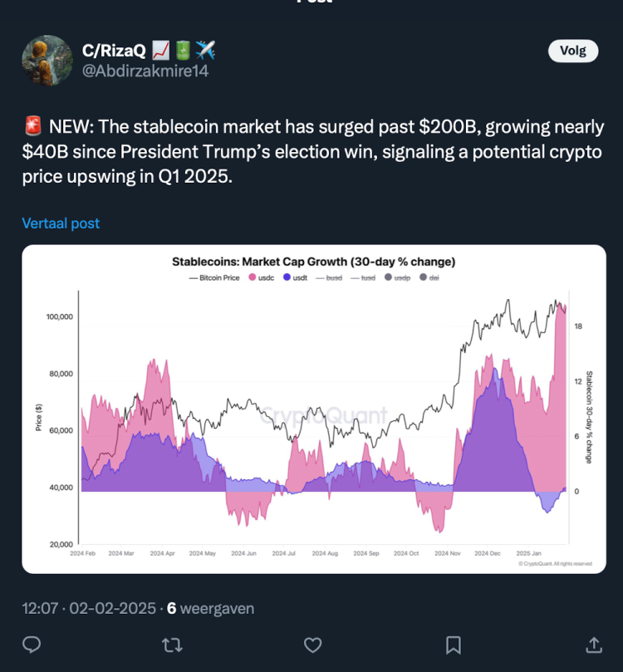Like the post with heart icon
Image resolution: width=623 pixels, height=672 pixels.
[312, 645]
